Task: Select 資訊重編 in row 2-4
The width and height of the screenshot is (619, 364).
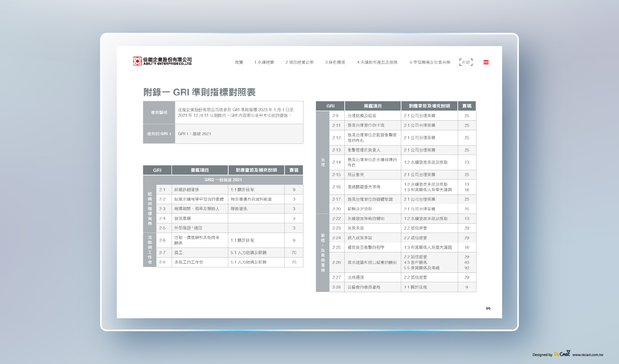Action: coord(182,218)
